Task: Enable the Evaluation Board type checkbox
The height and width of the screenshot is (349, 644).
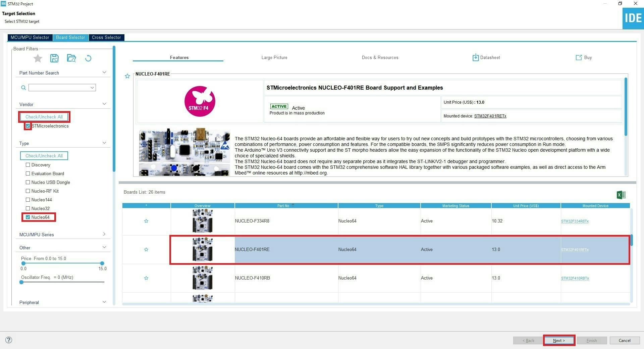Action: tap(28, 173)
